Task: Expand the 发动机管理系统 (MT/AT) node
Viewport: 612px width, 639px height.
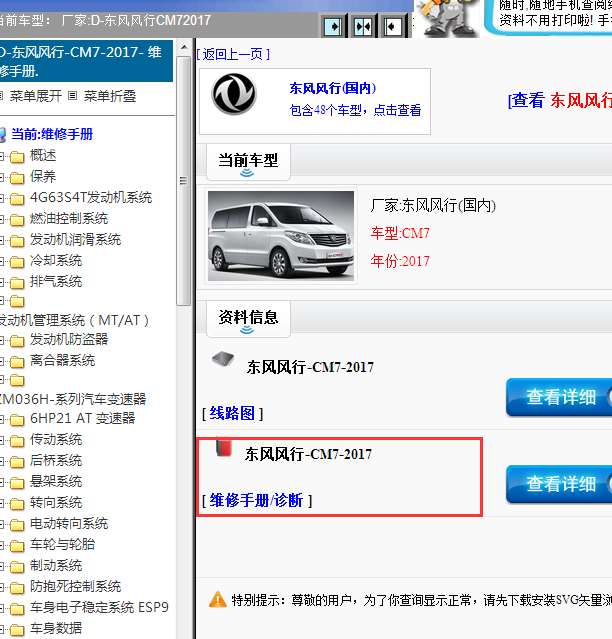Action: point(2,302)
